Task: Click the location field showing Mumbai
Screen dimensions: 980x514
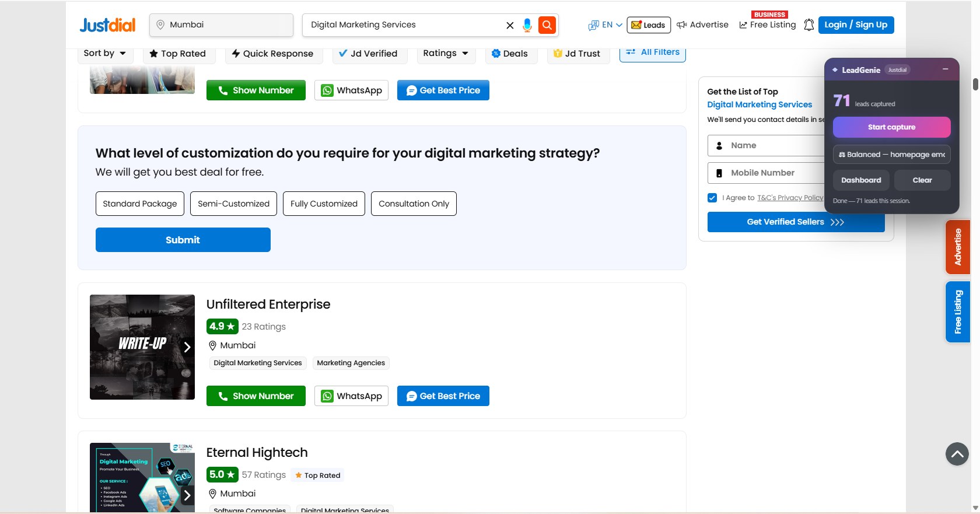Action: pyautogui.click(x=222, y=25)
